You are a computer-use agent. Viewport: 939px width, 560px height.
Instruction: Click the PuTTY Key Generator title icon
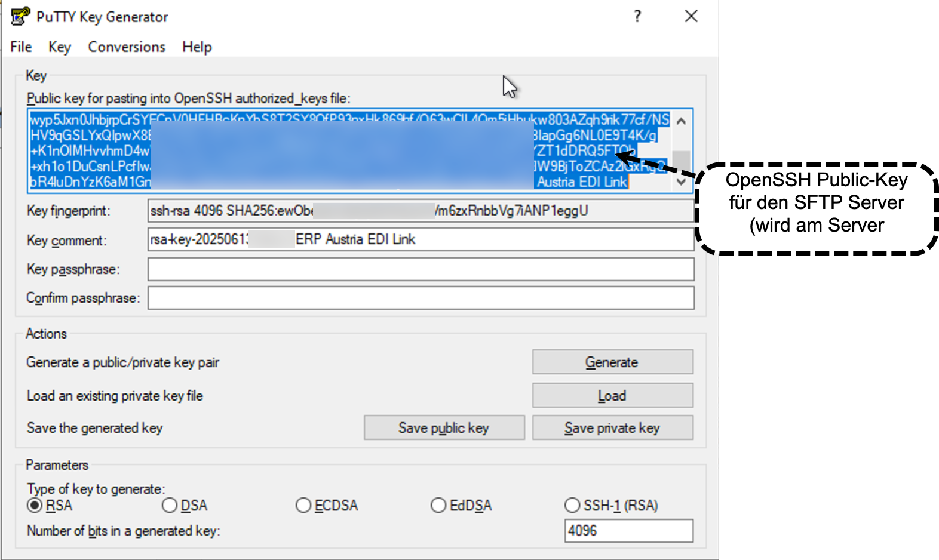[20, 16]
